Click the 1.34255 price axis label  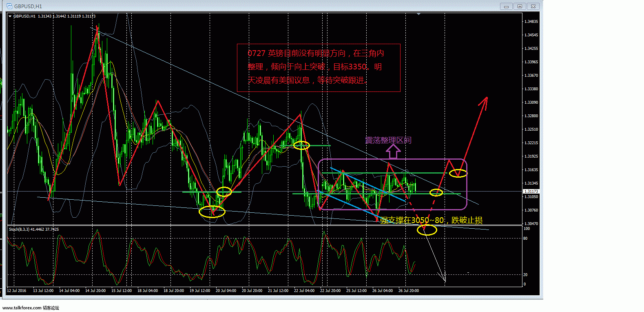531,48
